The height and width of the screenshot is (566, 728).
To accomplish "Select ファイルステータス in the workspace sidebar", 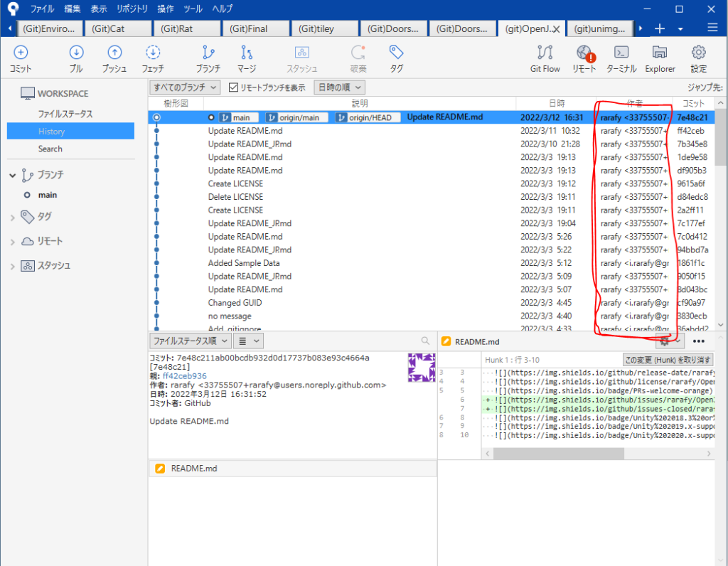I will tap(65, 114).
